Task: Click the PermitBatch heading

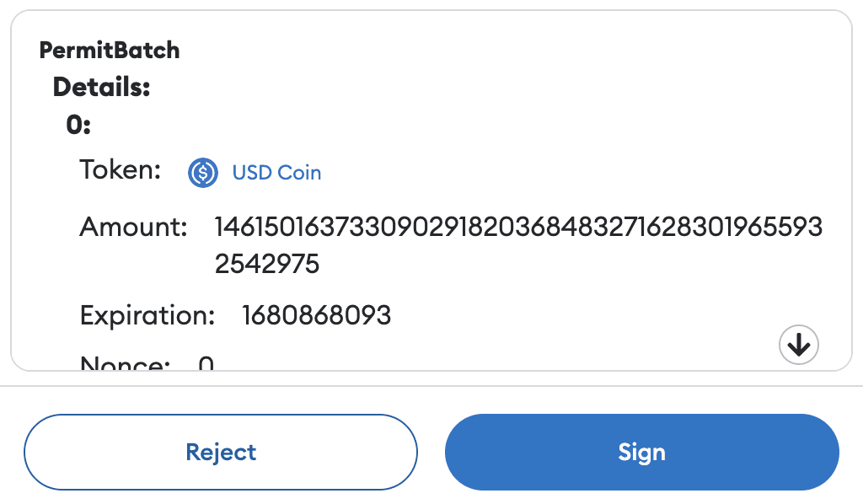Action: [109, 51]
